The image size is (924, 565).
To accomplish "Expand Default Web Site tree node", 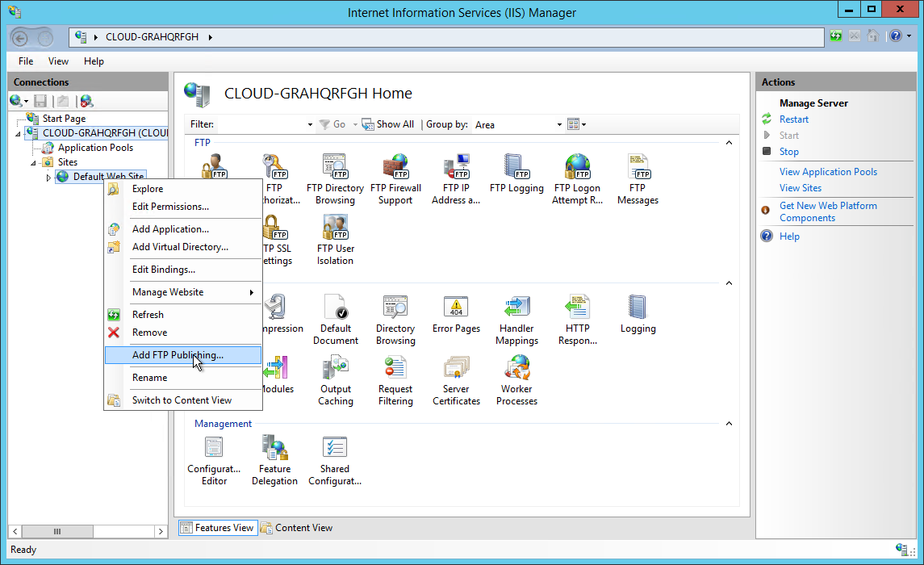I will pyautogui.click(x=48, y=178).
